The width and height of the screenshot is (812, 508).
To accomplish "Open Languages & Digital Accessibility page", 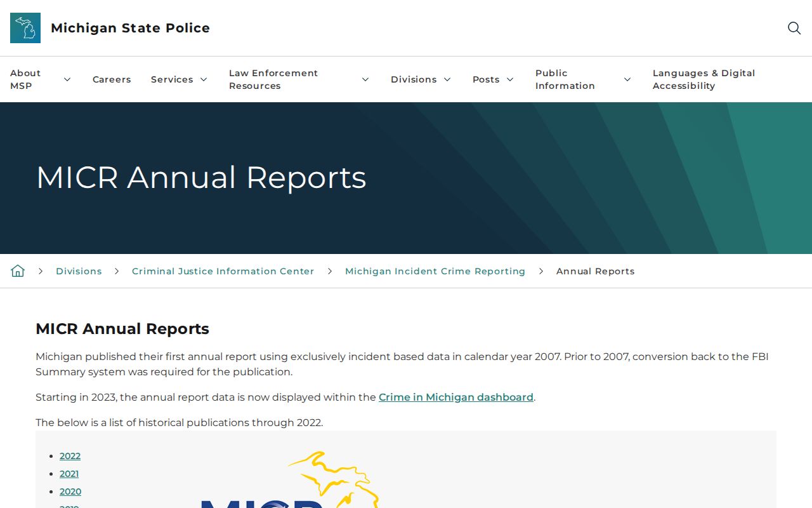I will click(x=704, y=79).
